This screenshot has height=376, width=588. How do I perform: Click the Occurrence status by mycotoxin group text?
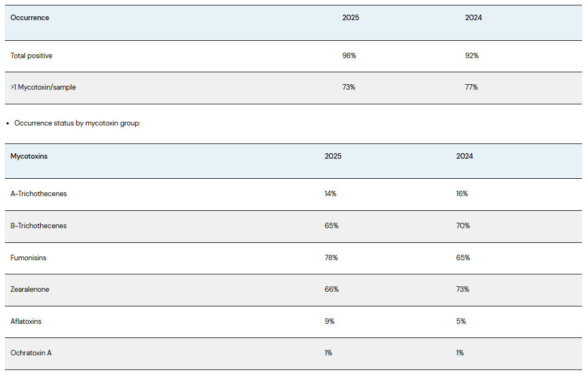coord(77,123)
